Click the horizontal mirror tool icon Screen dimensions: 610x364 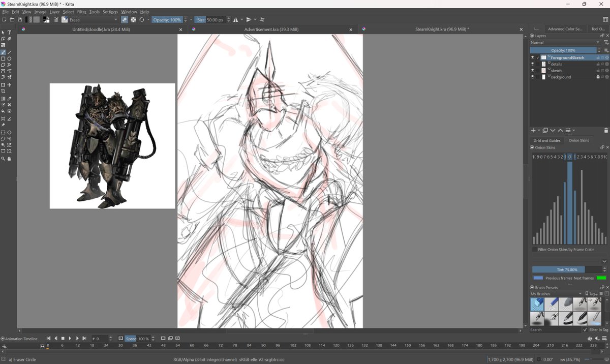tap(235, 20)
